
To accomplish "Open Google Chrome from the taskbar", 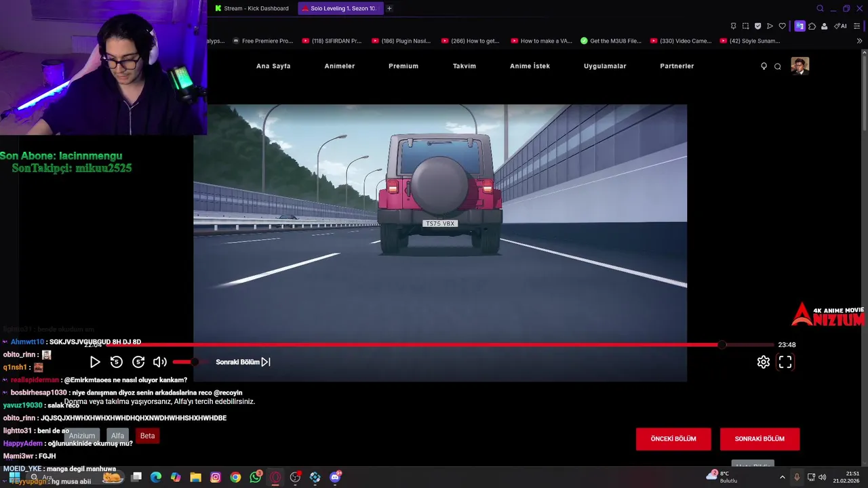I will [235, 477].
